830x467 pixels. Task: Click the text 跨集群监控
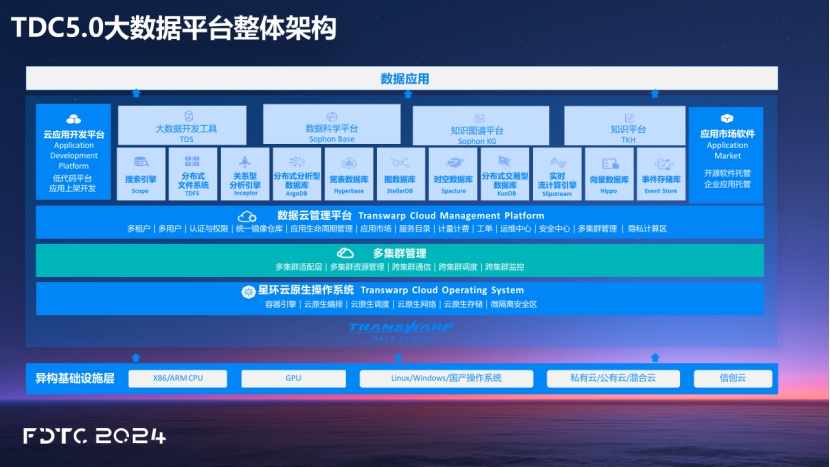(x=504, y=267)
